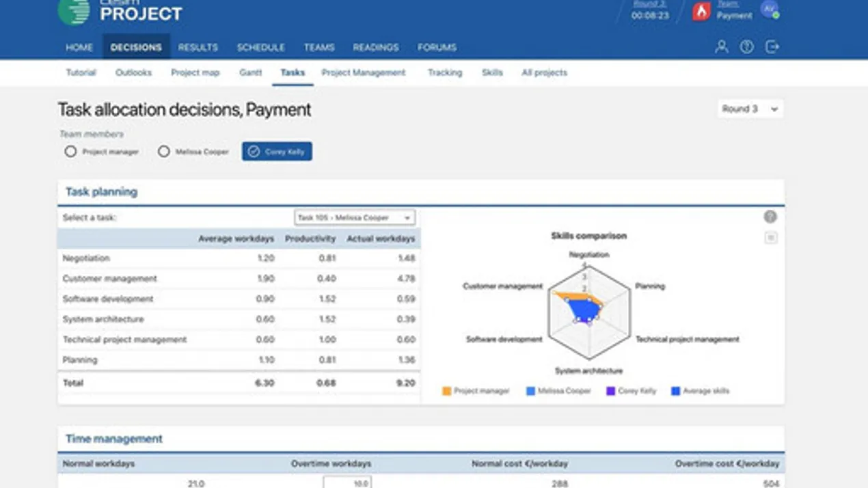This screenshot has width=868, height=488.
Task: Click the user avatar with green status dot
Action: (770, 10)
